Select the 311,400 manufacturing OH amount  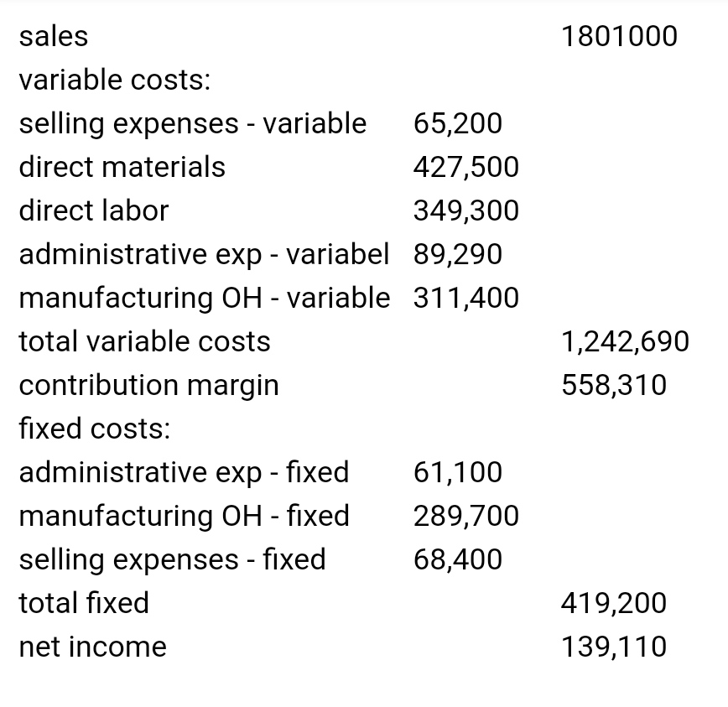(x=465, y=298)
